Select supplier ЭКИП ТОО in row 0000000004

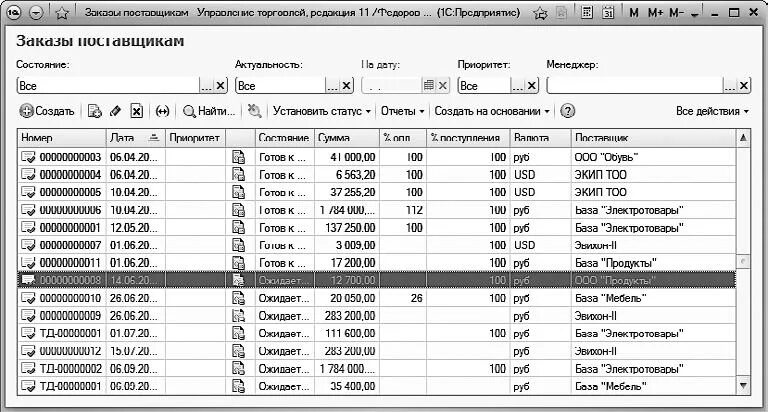point(653,175)
